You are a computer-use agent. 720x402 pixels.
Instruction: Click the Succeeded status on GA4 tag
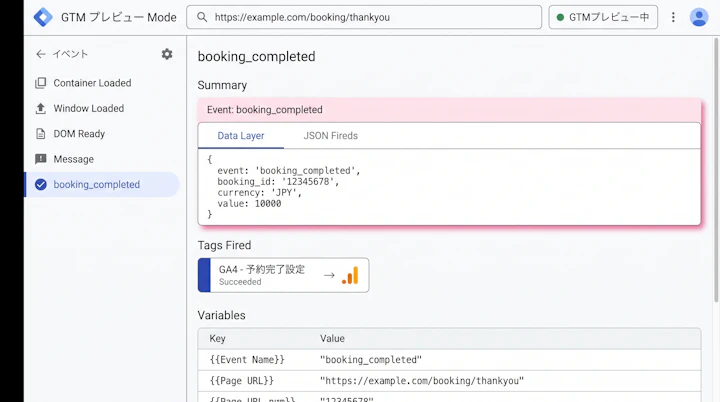point(240,282)
